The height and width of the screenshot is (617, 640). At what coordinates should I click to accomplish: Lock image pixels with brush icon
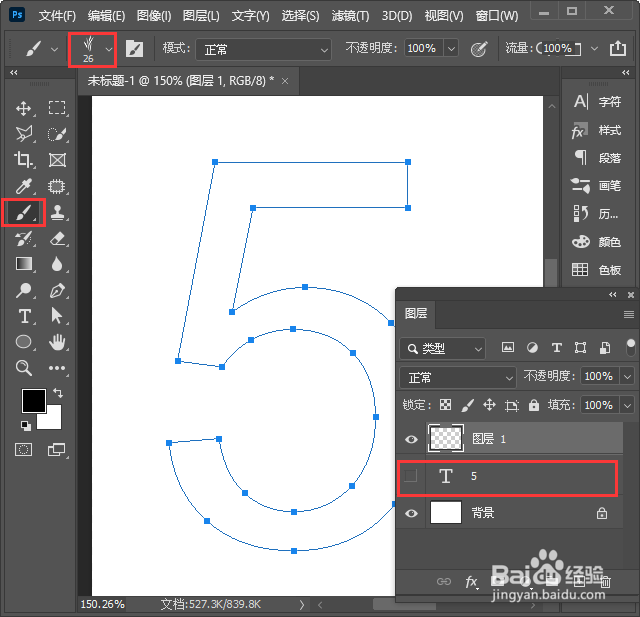coord(467,405)
